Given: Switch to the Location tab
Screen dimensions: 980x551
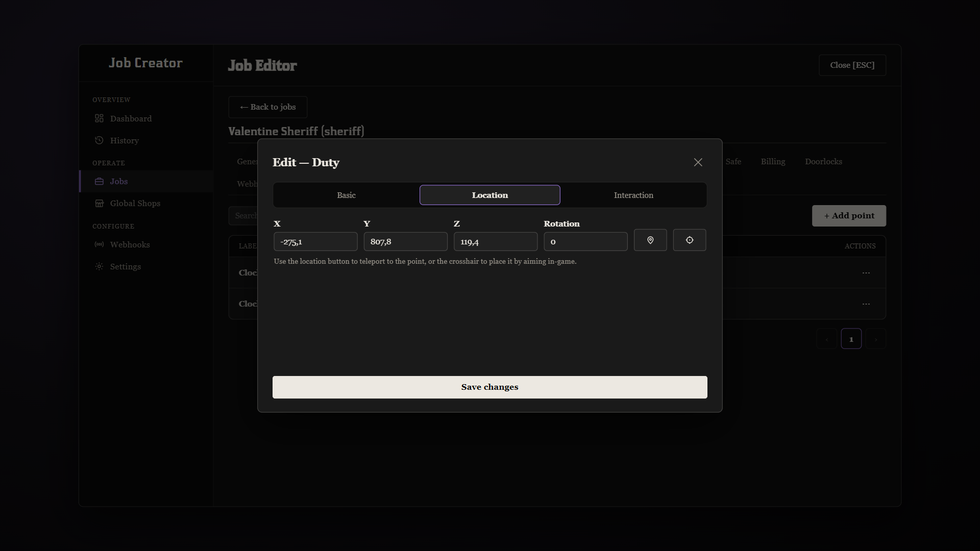Looking at the screenshot, I should click(x=490, y=195).
